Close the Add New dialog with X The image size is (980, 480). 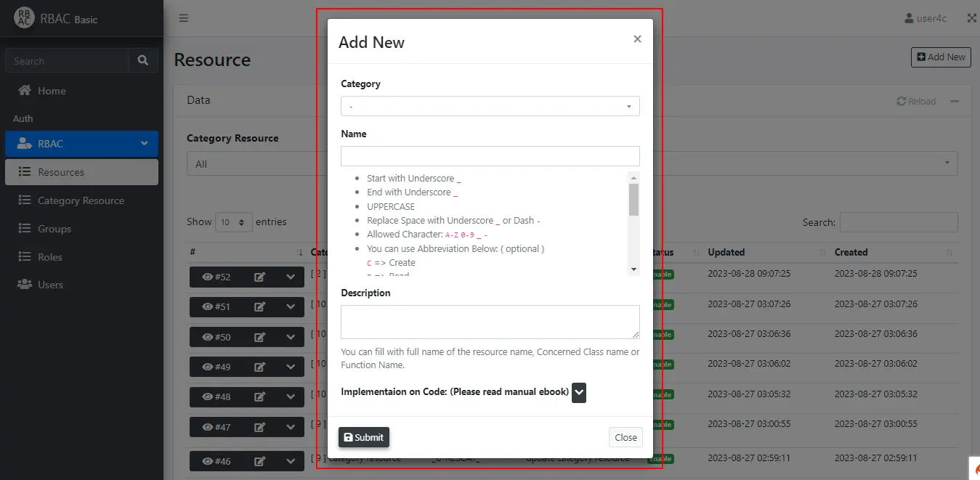click(637, 39)
